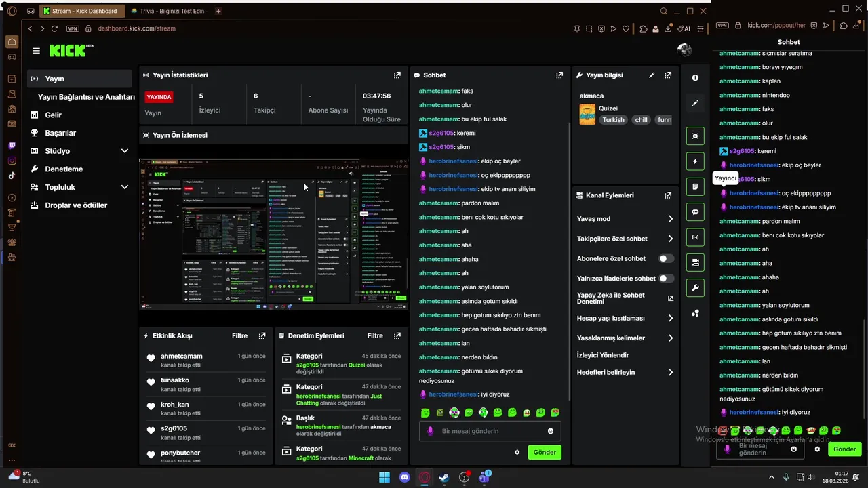Toggle the lightning activity widget icon
This screenshot has height=488, width=868.
click(x=695, y=161)
